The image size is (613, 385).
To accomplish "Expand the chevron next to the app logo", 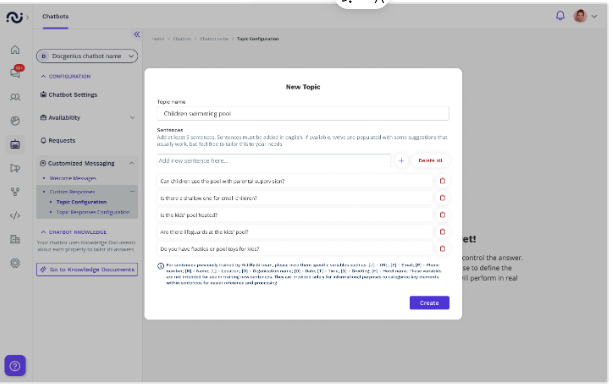I will tap(27, 17).
